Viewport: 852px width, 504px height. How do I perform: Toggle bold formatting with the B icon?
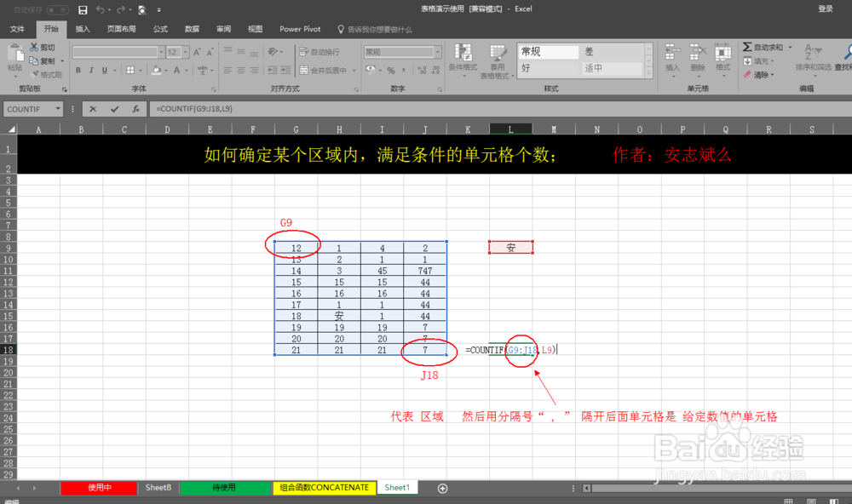(x=78, y=70)
